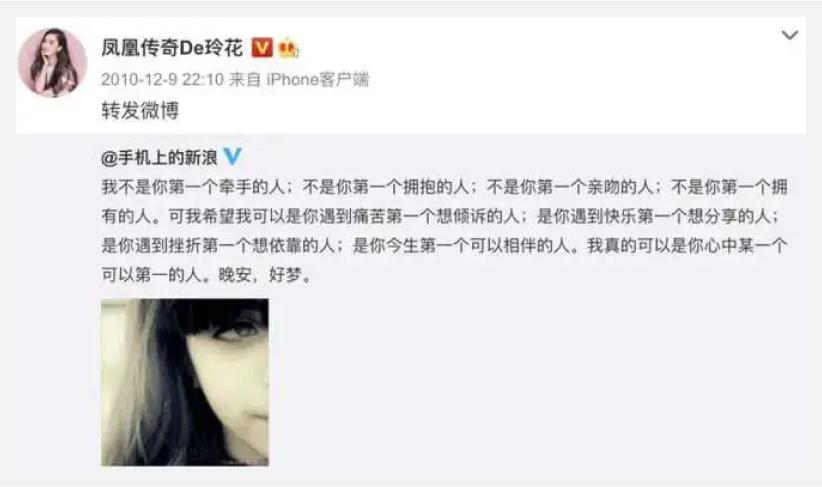Click the line starting 我不是你第一个牵手的人

(445, 187)
